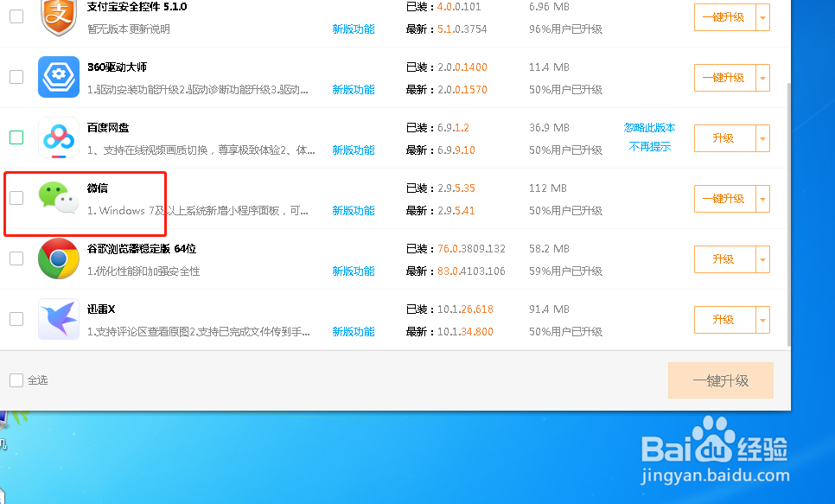The width and height of the screenshot is (835, 504).
Task: Open upgrade dropdown arrow for 迅雷X
Action: point(763,320)
